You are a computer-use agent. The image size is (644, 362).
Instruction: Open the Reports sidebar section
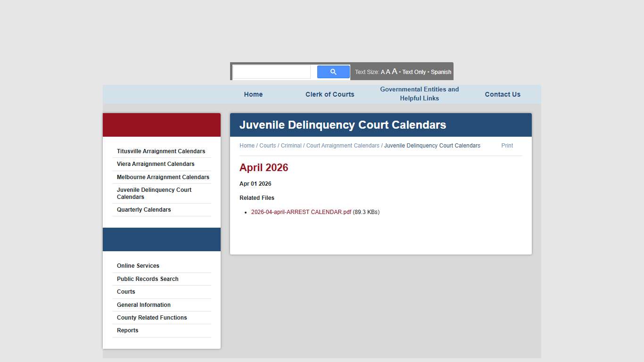[127, 330]
